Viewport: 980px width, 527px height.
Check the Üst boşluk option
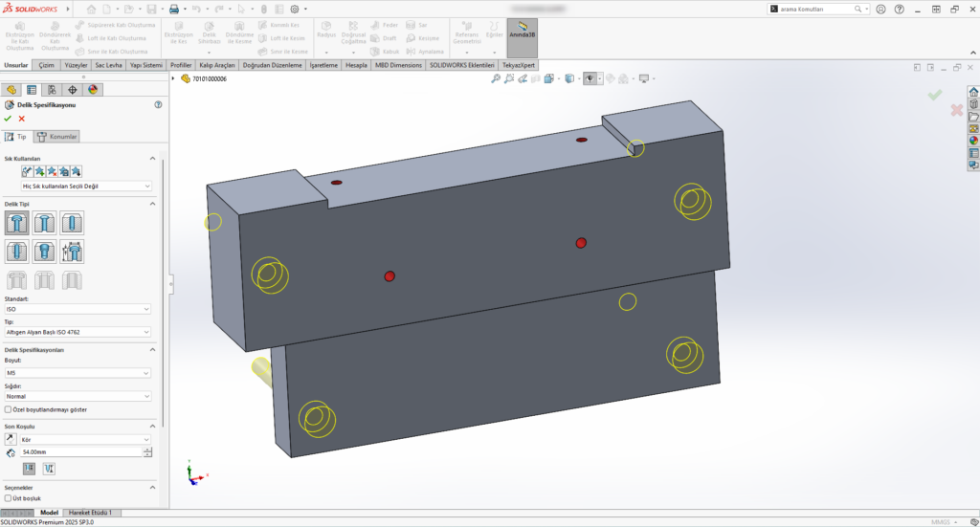click(x=9, y=498)
